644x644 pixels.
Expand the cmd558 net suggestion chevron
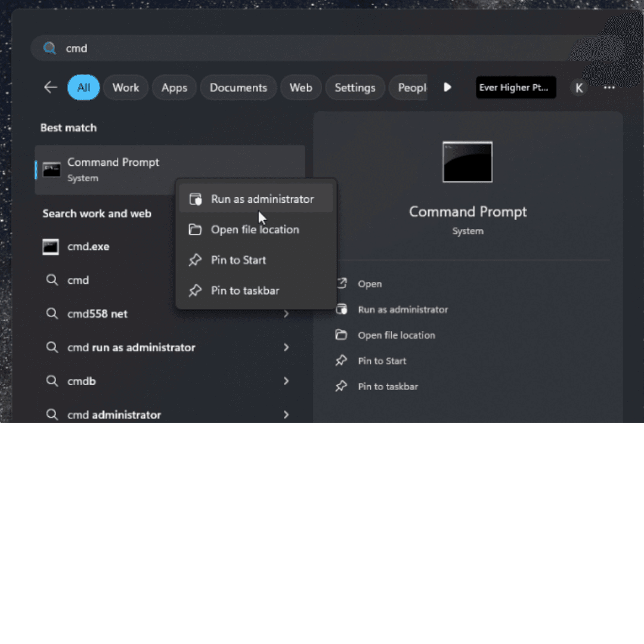[286, 314]
